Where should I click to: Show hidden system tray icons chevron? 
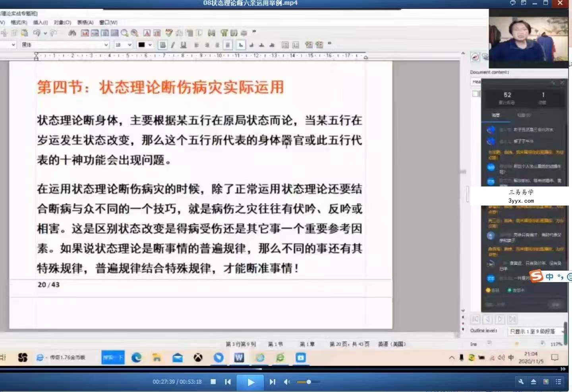pyautogui.click(x=452, y=357)
